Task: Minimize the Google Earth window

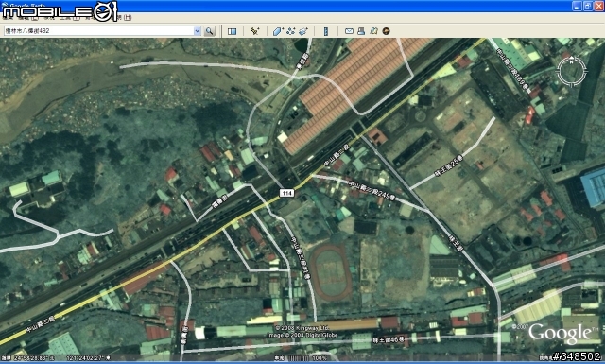Action: point(577,6)
